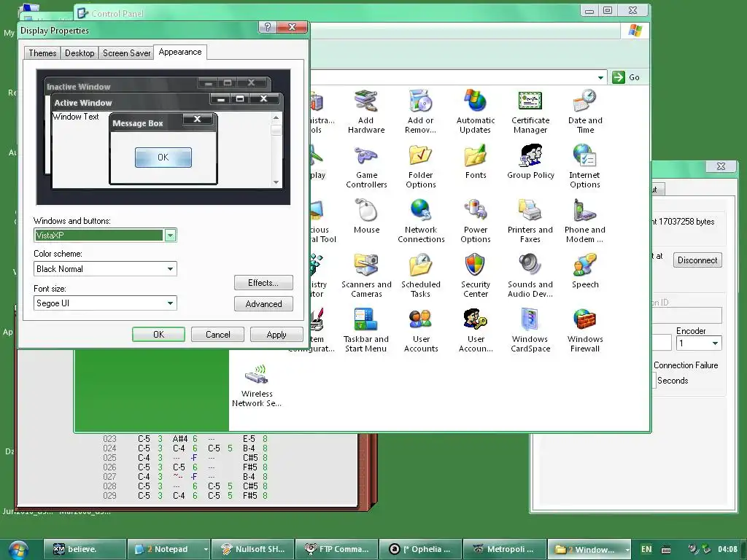
Task: Confirm Display Properties with OK
Action: tap(158, 334)
